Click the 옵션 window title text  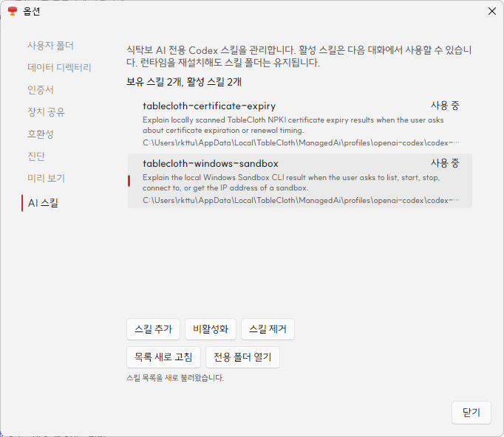pos(32,11)
